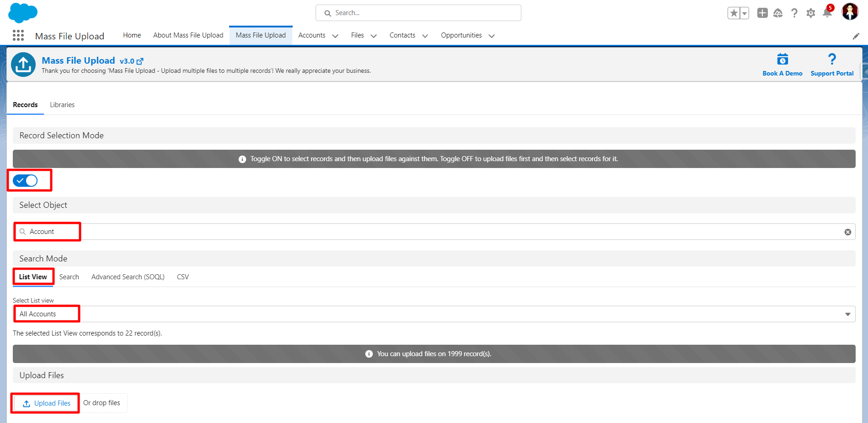868x423 pixels.
Task: Open the external link icon beside v3.0
Action: pyautogui.click(x=140, y=61)
